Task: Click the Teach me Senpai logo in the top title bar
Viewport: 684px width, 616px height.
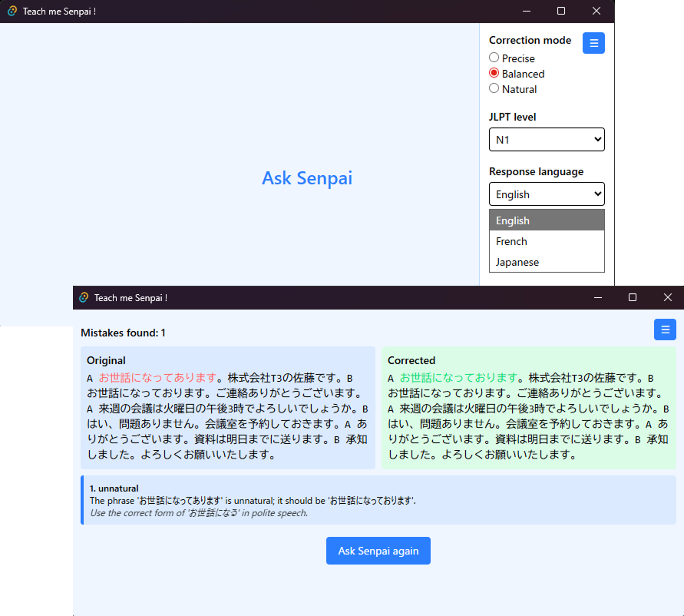Action: pyautogui.click(x=12, y=12)
